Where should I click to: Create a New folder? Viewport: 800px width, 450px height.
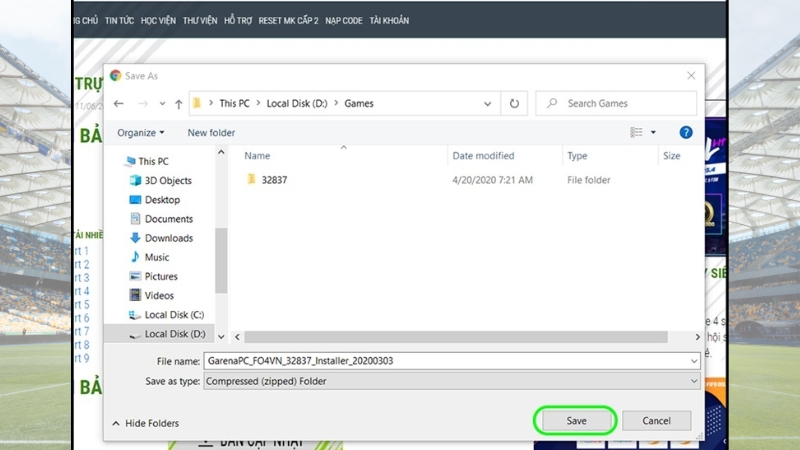(211, 133)
